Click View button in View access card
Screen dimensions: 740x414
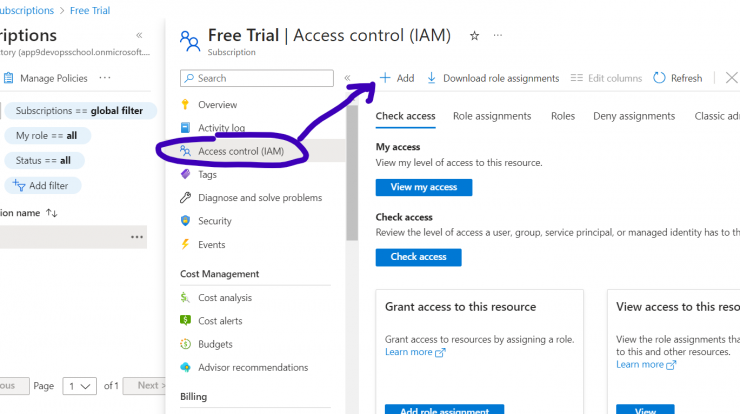click(645, 410)
